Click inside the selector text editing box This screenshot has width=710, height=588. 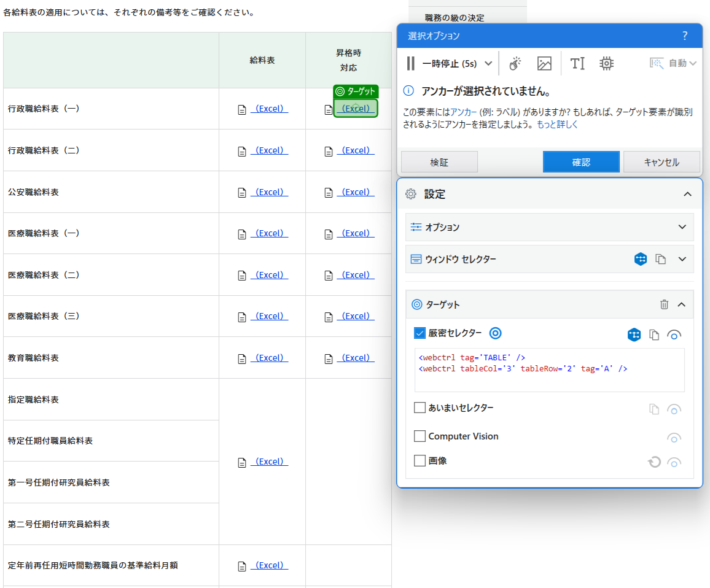(549, 370)
